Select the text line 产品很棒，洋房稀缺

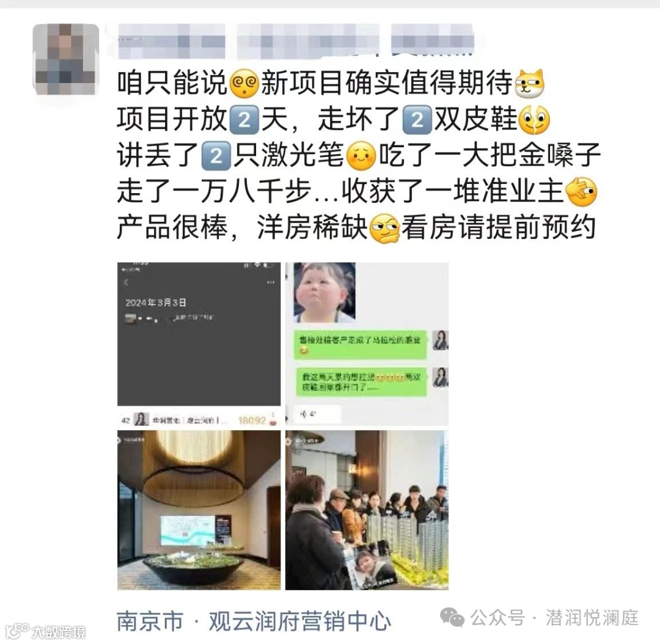coord(242,228)
